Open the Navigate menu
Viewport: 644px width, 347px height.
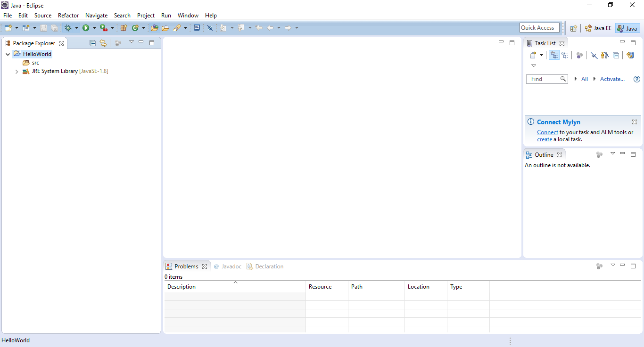[96, 16]
